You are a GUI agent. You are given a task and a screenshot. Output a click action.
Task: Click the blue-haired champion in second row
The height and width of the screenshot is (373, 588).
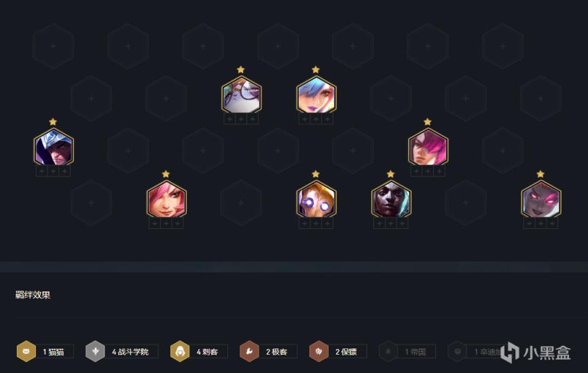click(316, 94)
